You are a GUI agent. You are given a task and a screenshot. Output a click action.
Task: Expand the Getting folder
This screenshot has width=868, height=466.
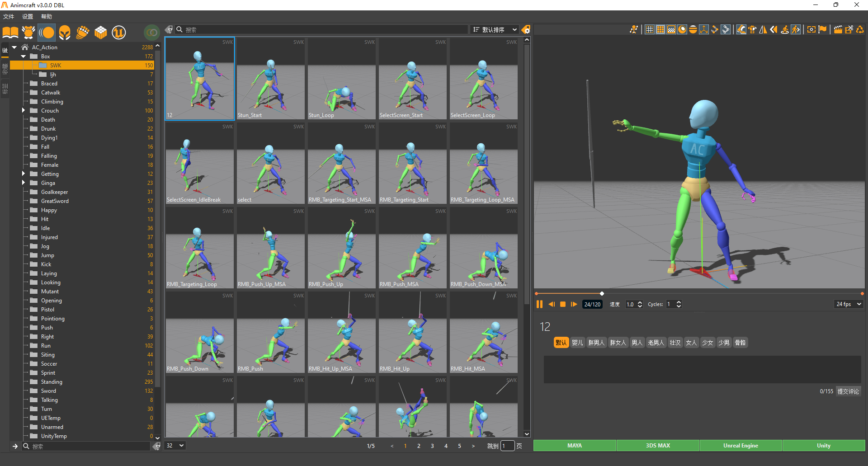point(24,174)
